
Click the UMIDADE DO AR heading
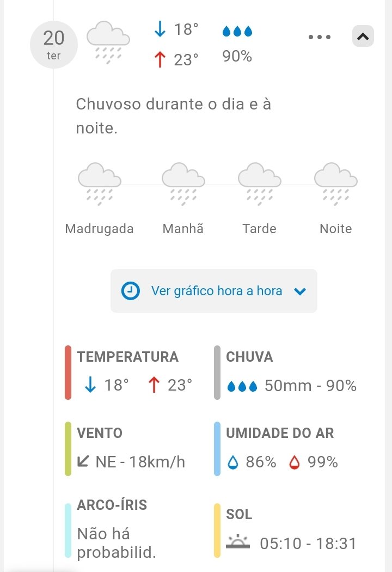[280, 433]
